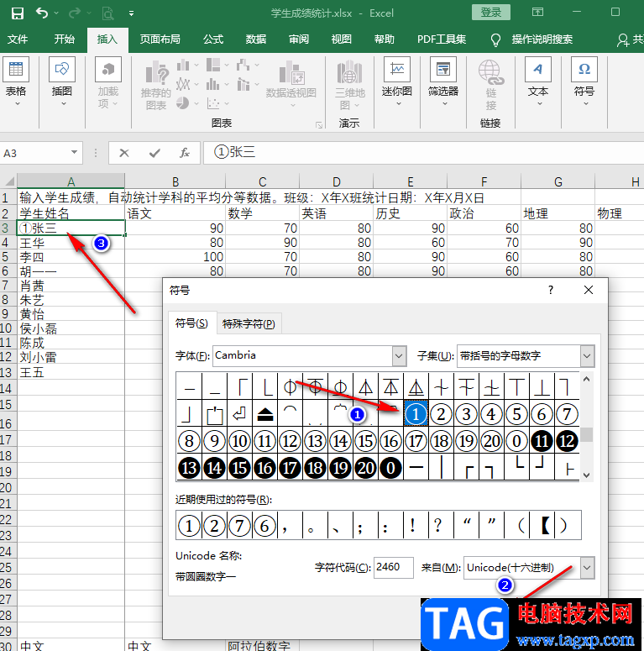Click the fx insert function icon

(185, 153)
